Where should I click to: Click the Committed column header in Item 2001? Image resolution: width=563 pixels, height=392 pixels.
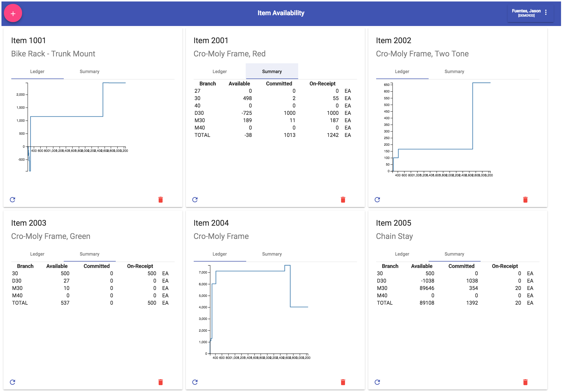tap(279, 84)
